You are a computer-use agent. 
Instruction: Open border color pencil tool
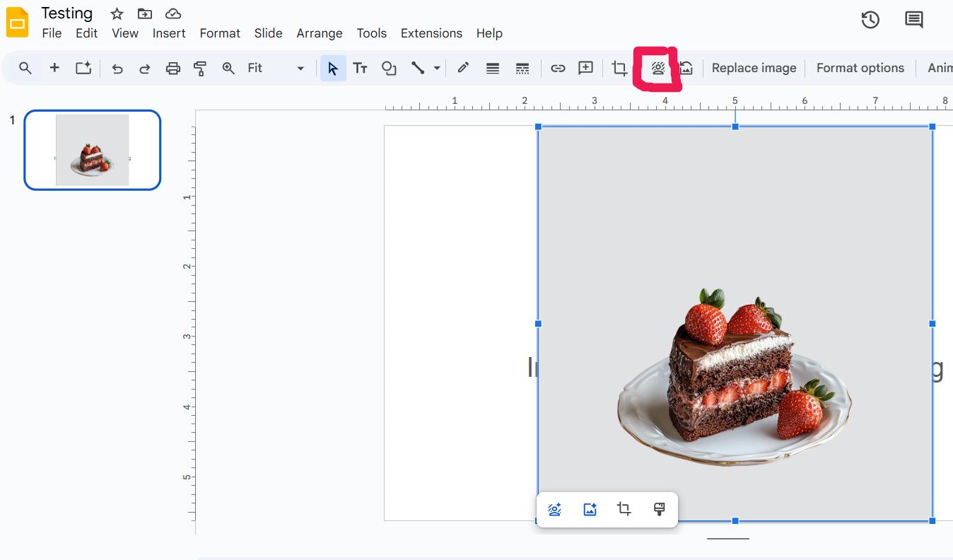pyautogui.click(x=463, y=68)
